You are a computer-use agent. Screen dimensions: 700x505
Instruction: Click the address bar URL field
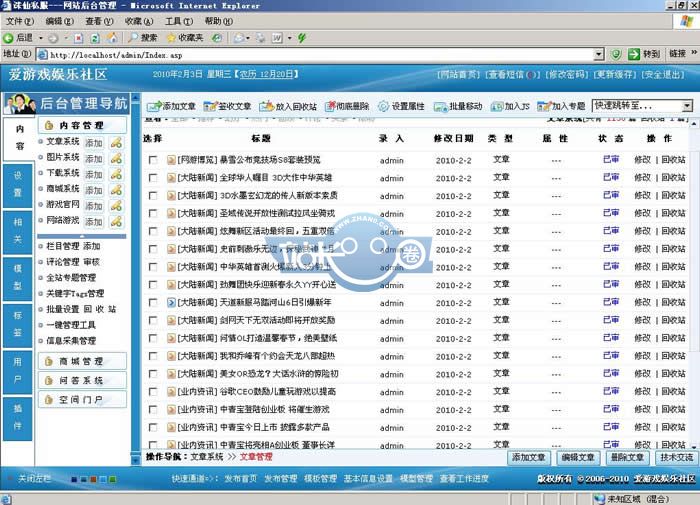pos(321,55)
